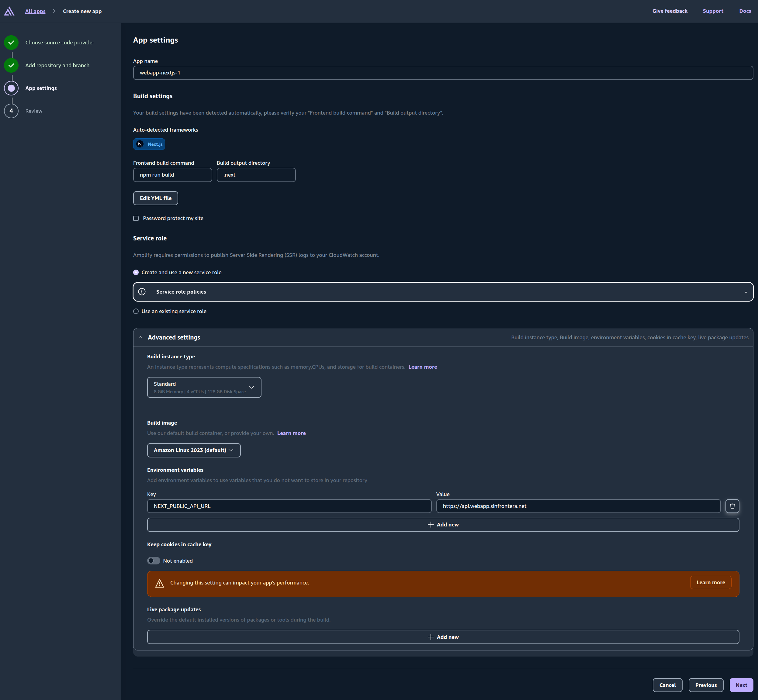The image size is (758, 700).
Task: Expand the Service role policies section
Action: [746, 292]
